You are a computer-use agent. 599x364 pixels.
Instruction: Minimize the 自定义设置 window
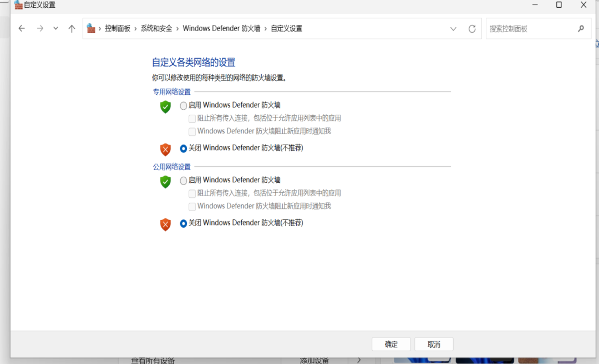(x=535, y=4)
